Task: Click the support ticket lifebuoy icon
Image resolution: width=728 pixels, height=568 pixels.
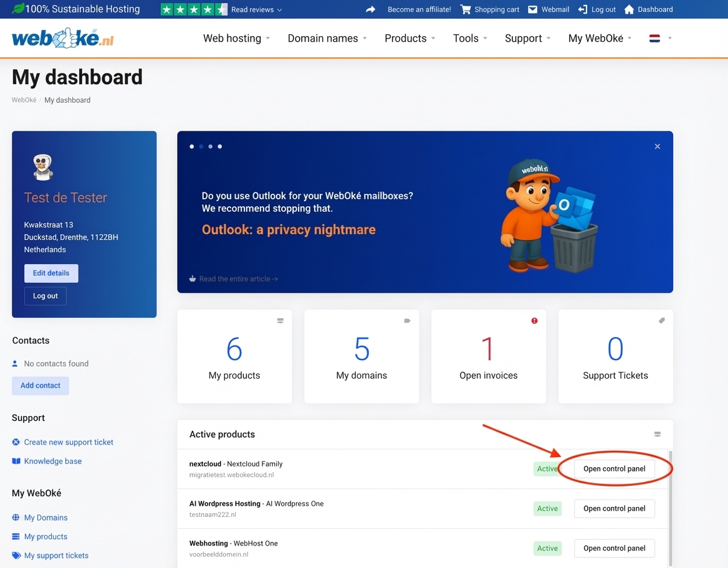Action: pyautogui.click(x=16, y=442)
